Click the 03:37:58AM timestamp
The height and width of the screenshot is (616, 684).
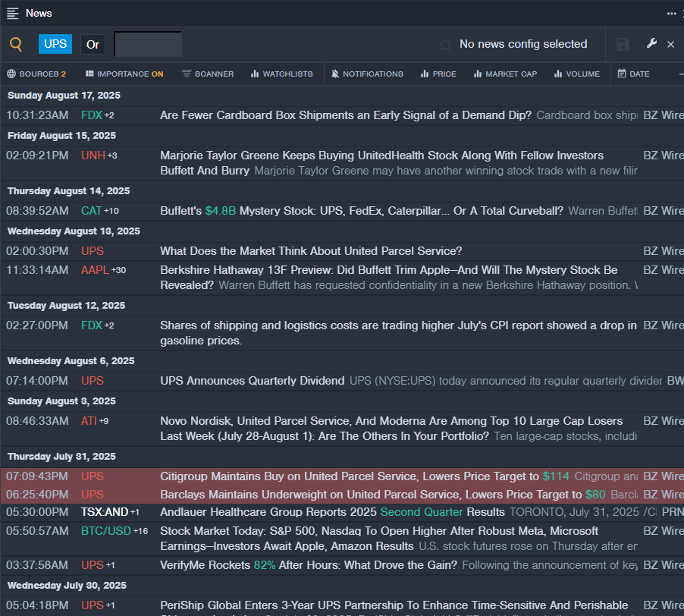tap(37, 565)
